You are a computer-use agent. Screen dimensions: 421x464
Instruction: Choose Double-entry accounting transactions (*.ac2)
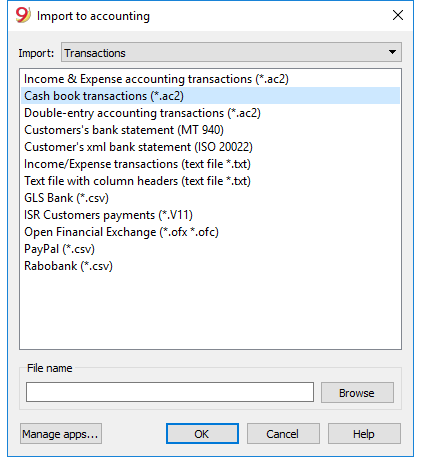210,113
